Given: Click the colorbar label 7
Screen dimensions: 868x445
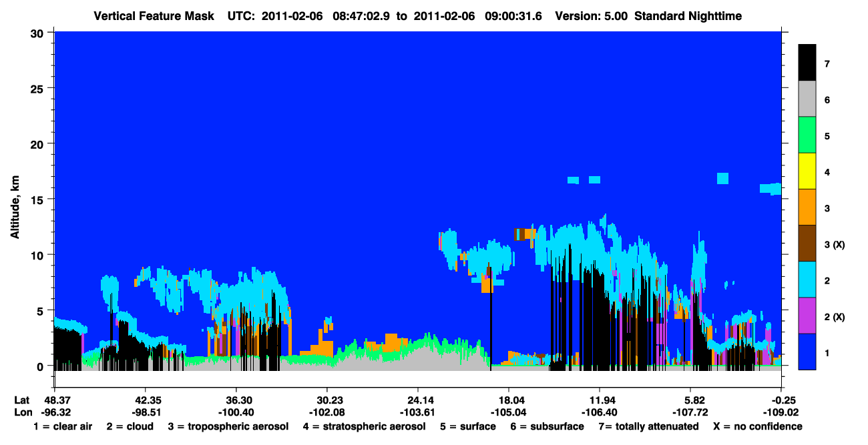Looking at the screenshot, I should 827,64.
